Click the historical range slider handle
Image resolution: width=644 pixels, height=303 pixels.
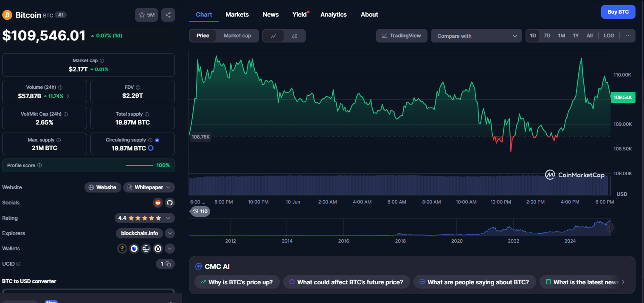coord(610,227)
